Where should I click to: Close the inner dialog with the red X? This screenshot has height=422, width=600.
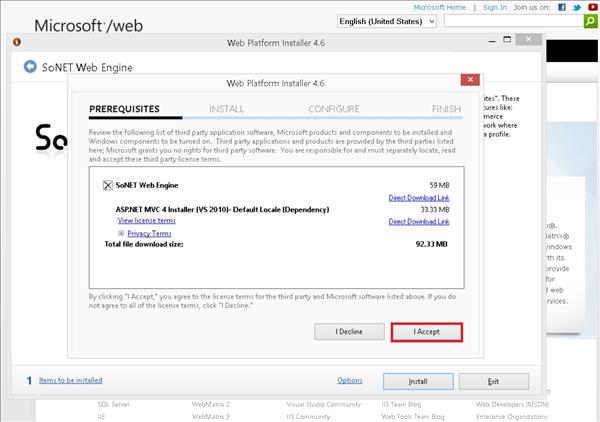click(x=470, y=80)
